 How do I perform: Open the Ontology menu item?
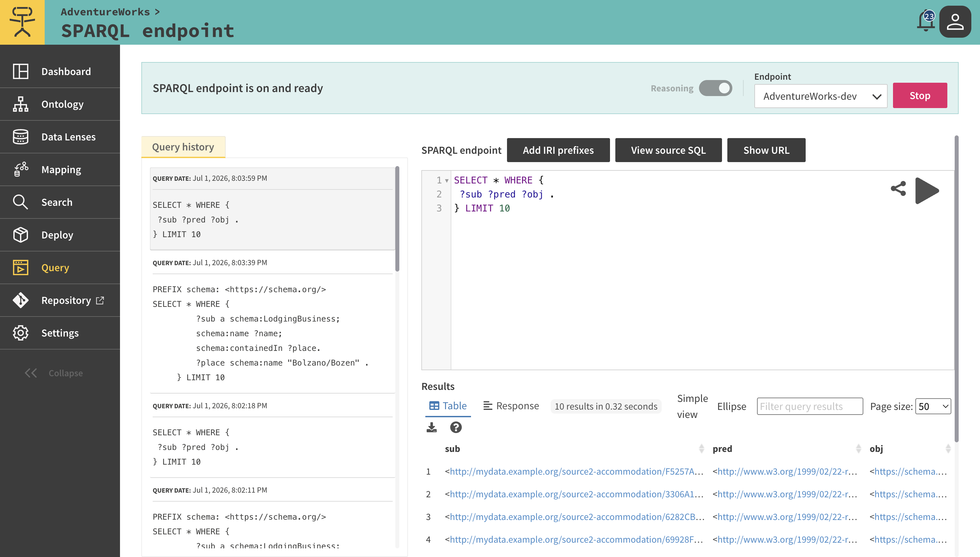point(60,104)
